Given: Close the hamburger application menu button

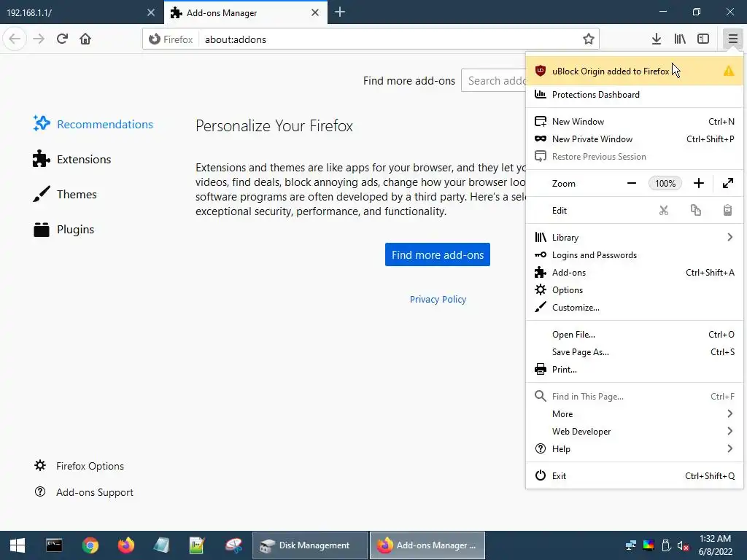Looking at the screenshot, I should pyautogui.click(x=732, y=39).
